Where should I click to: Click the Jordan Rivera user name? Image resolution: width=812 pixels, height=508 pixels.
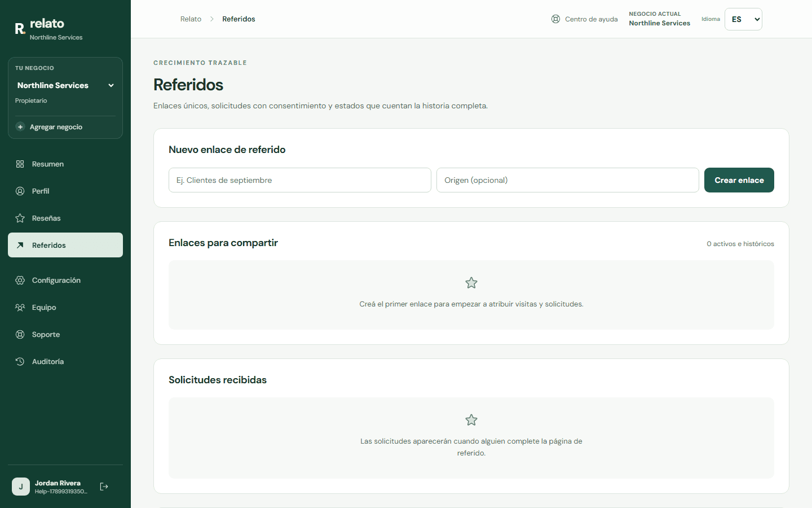point(58,483)
